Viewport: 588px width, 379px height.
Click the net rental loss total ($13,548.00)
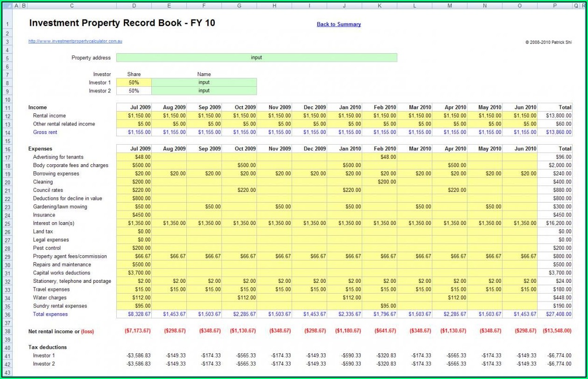tap(554, 331)
